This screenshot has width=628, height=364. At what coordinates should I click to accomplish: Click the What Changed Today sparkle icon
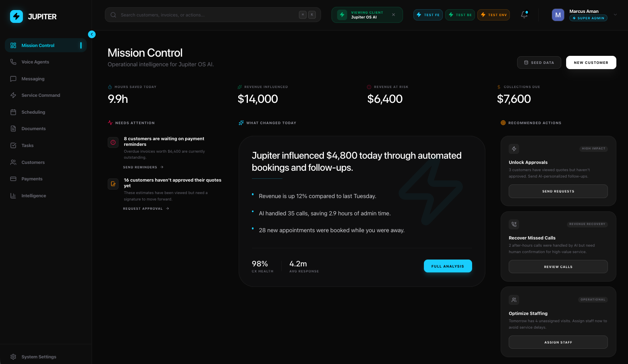coord(241,123)
